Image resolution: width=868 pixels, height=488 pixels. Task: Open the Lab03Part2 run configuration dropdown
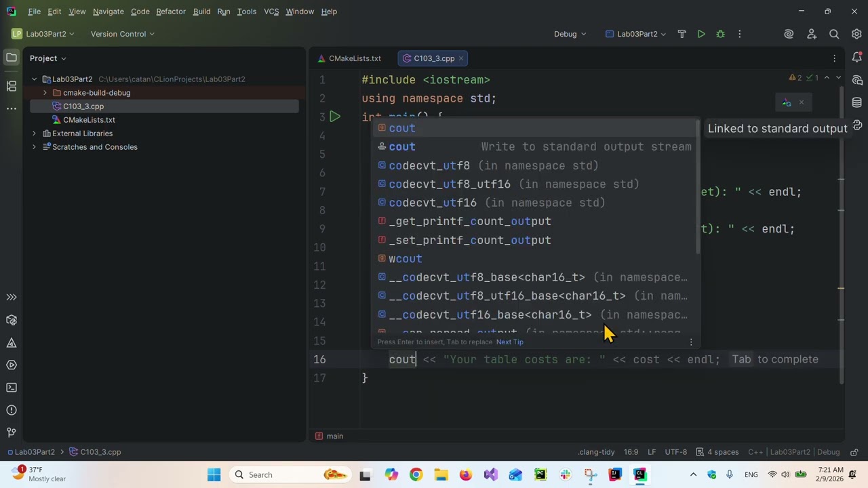(x=635, y=34)
